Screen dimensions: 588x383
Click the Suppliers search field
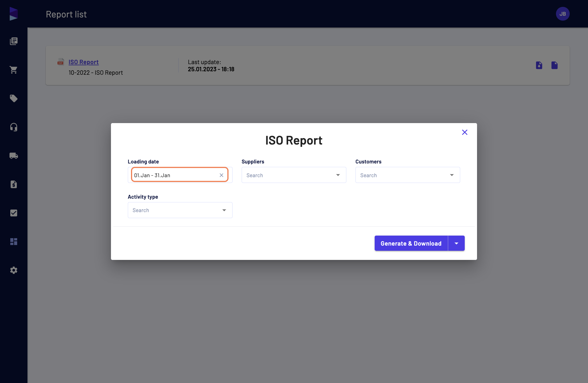[294, 175]
